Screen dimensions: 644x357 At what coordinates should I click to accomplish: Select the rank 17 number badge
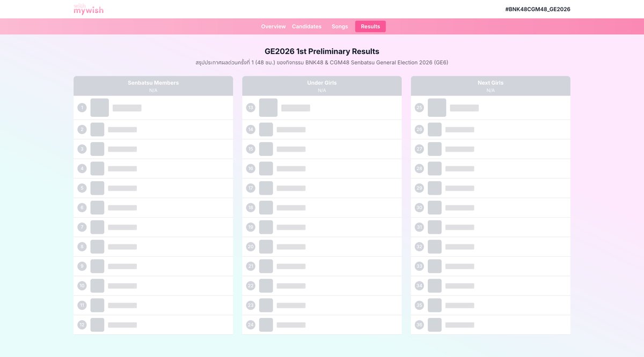(251, 188)
